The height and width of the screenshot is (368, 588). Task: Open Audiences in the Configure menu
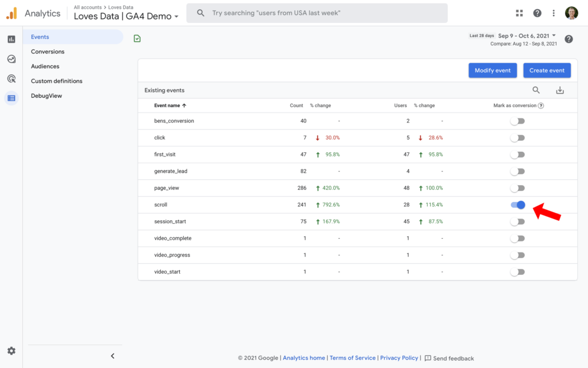pyautogui.click(x=45, y=66)
